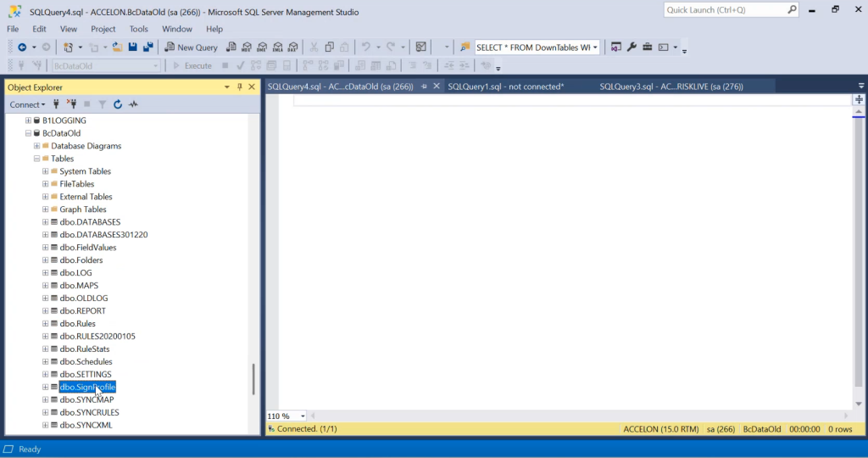Click the Activity Monitor pulse icon in Object Explorer

(x=133, y=104)
